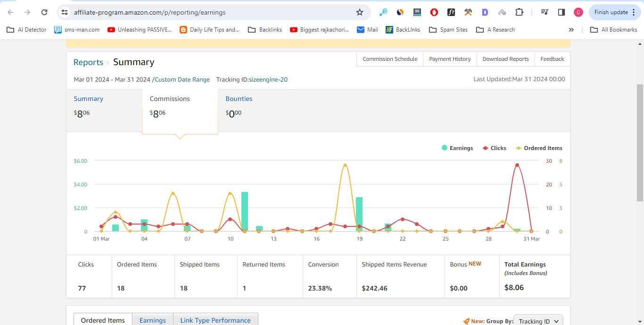Open the Mail bookmark

coord(368,30)
